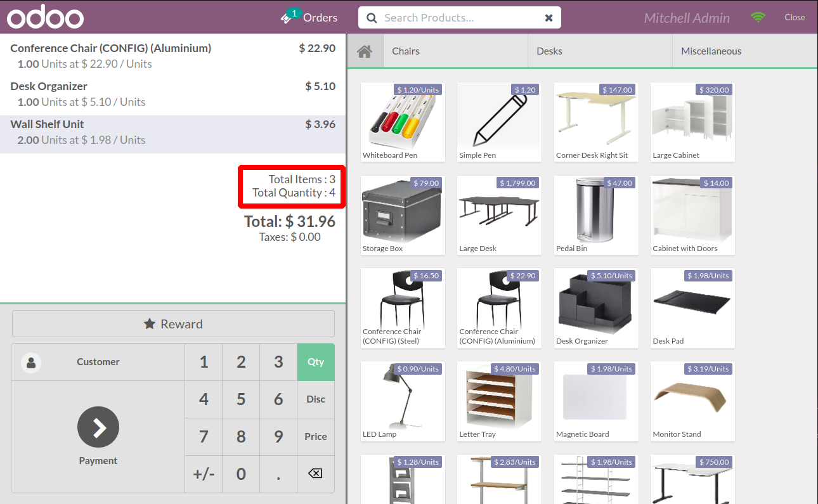The image size is (818, 504).
Task: Go to the home category icon
Action: (365, 51)
